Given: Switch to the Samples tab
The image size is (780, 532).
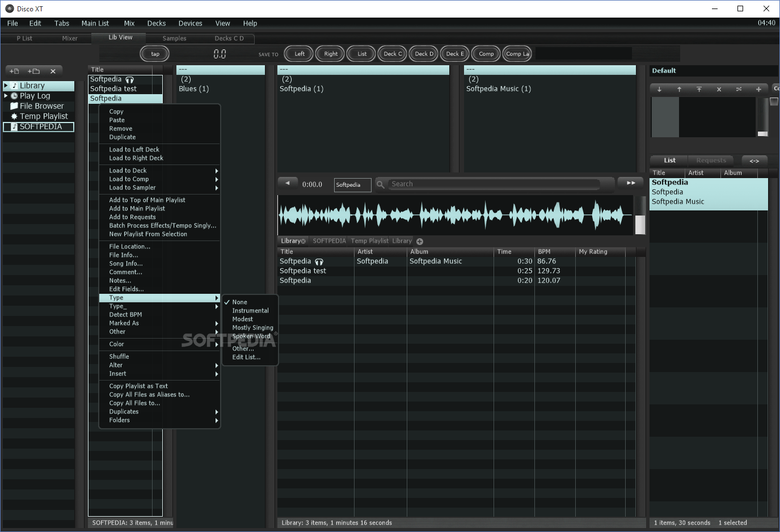Looking at the screenshot, I should 174,39.
